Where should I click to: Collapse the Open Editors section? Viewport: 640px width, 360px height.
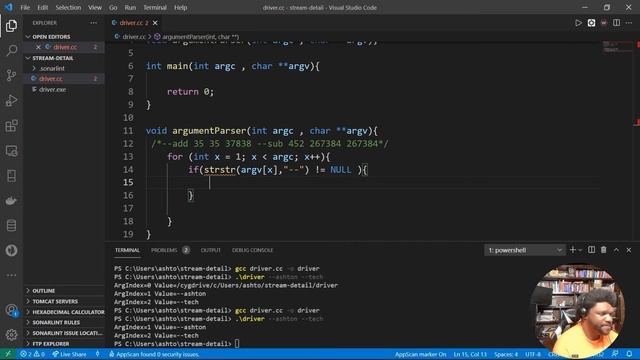coord(51,37)
